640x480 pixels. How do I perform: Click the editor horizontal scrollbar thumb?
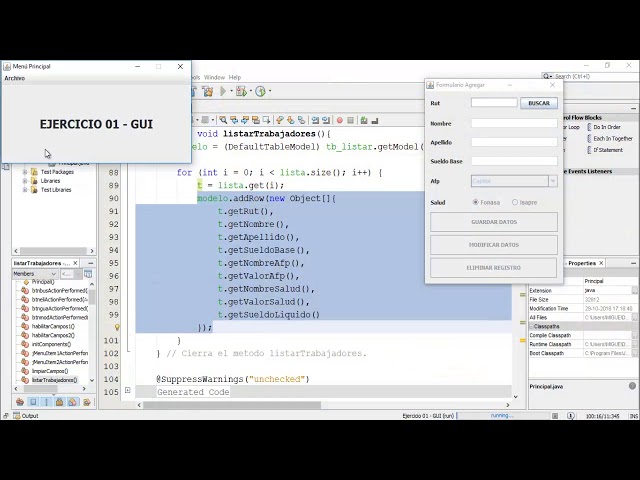232,405
